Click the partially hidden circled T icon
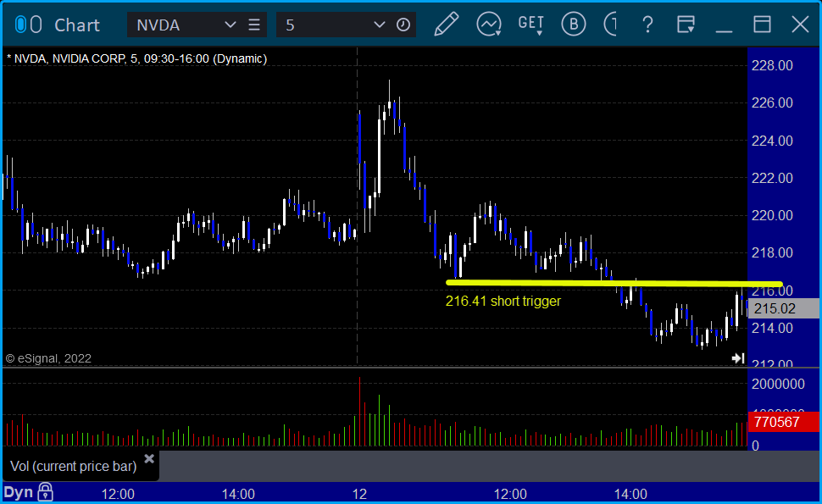This screenshot has height=504, width=822. [x=610, y=24]
